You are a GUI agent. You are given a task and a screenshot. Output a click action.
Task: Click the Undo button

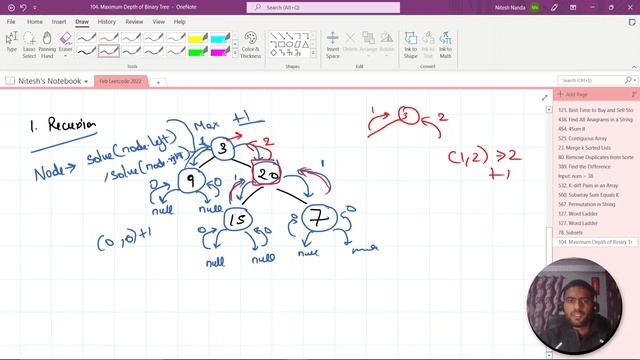[x=23, y=7]
